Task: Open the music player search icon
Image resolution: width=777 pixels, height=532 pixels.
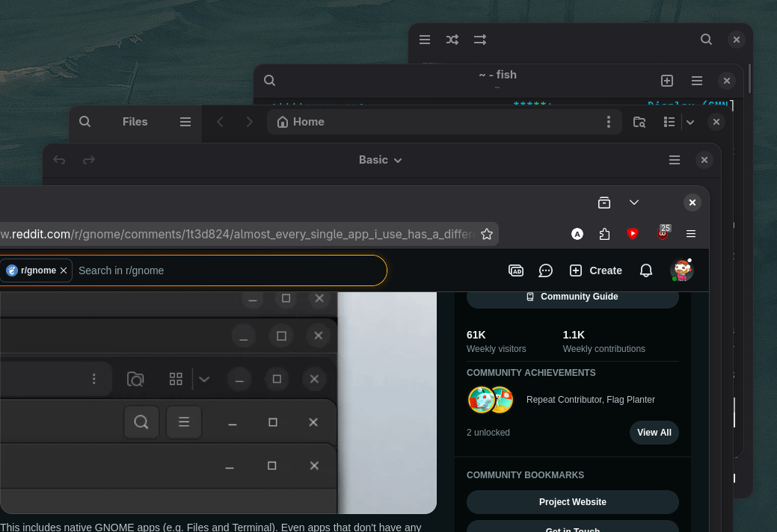Action: 706,40
